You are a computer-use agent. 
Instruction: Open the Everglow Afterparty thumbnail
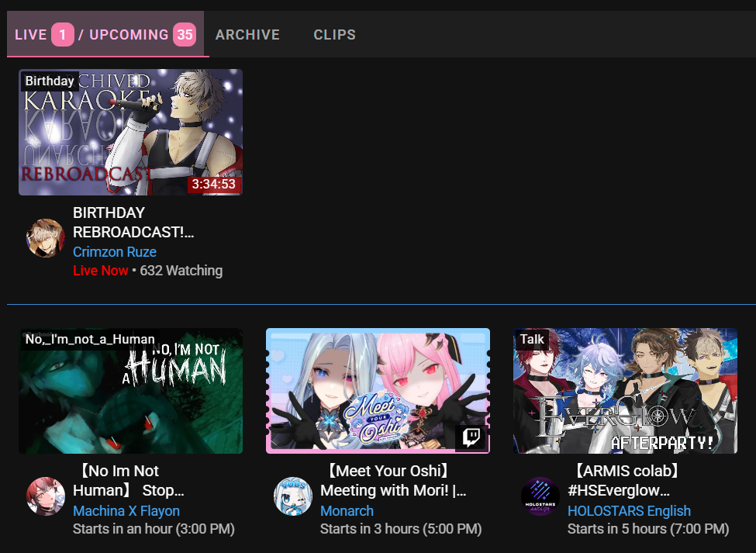625,391
